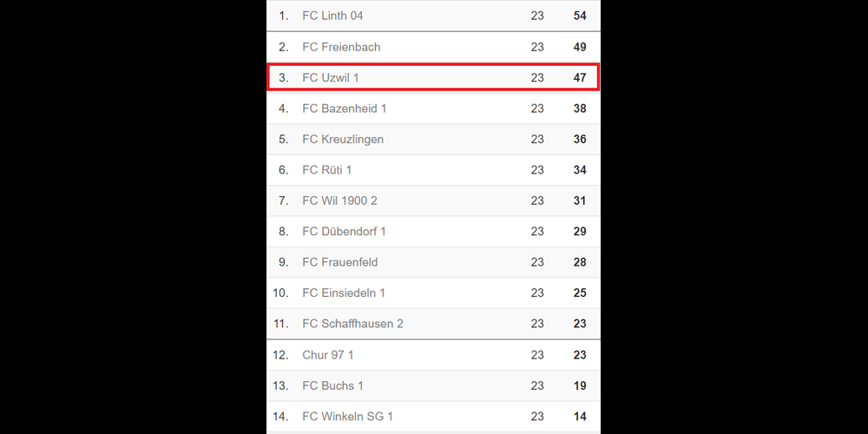Click FC Freienbach's 49 points cell
Image resolution: width=868 pixels, height=434 pixels.
pyautogui.click(x=580, y=47)
